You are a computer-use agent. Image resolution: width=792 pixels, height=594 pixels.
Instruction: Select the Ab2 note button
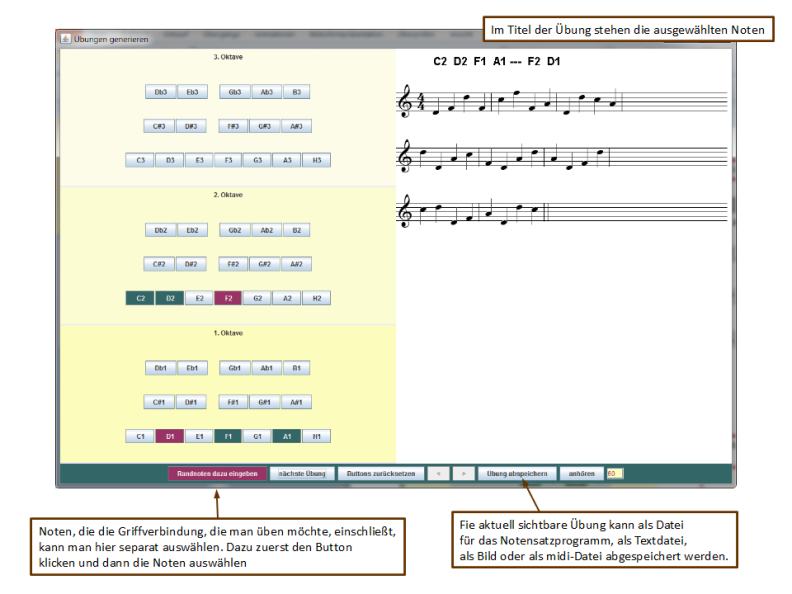coord(266,230)
